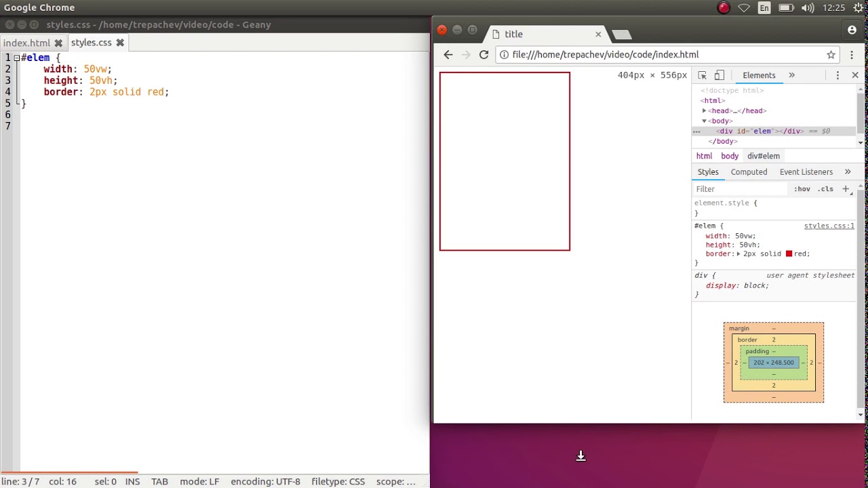Toggle :hov element state panel
This screenshot has height=488, width=868.
click(802, 189)
